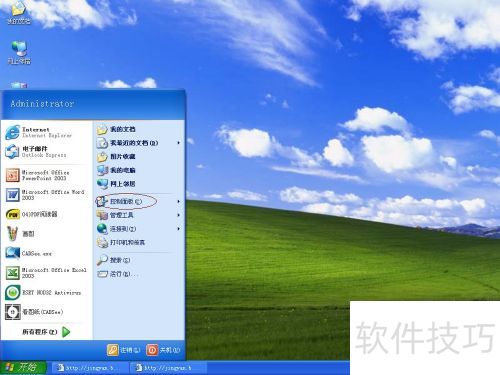Screen dimensions: 500x375
Task: Click 'Microsoft Office PowerPoint 2003' label text
Action: [45, 175]
